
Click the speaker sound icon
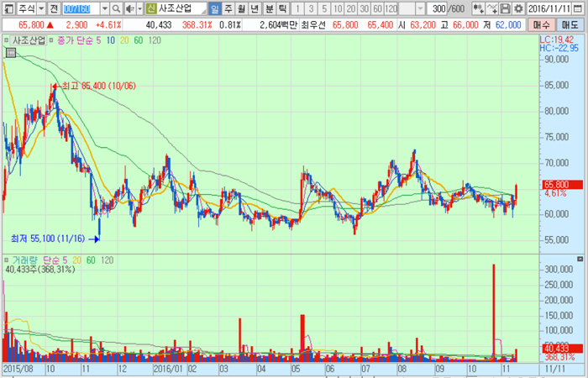[129, 8]
